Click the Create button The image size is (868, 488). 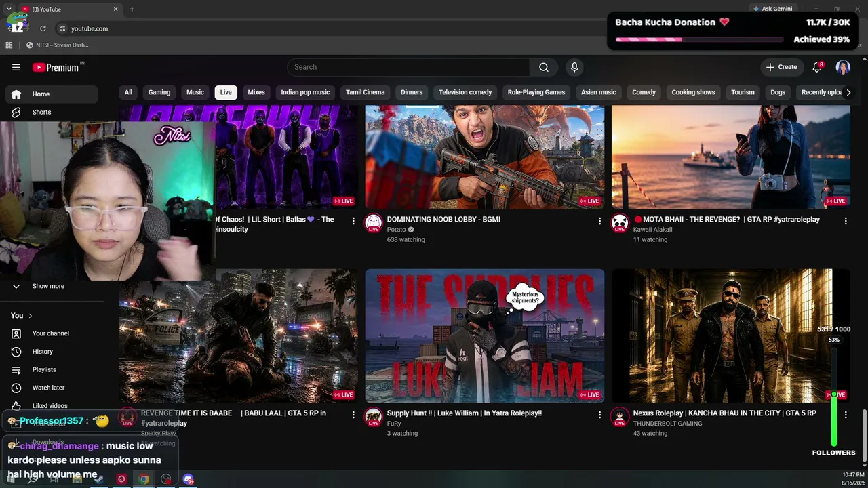[x=781, y=67]
